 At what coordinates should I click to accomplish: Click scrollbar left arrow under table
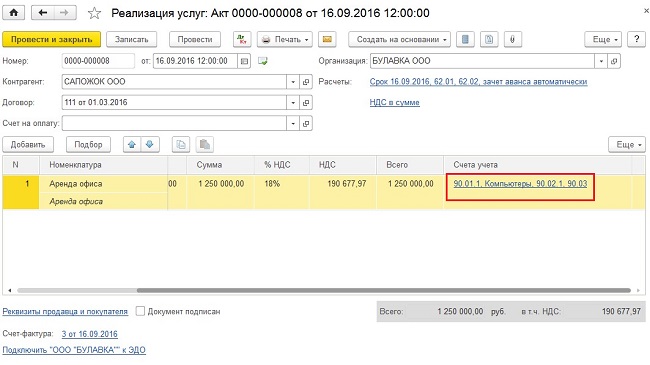tap(9, 290)
